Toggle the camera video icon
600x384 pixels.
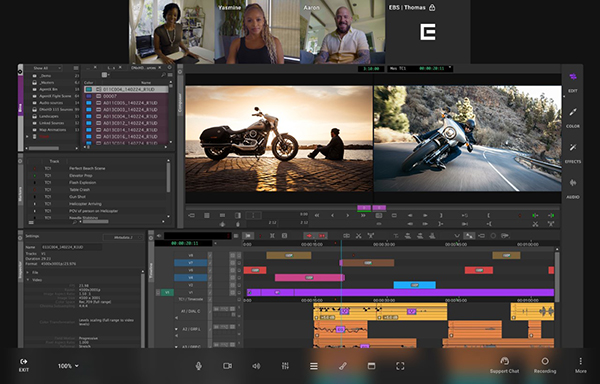coord(227,366)
